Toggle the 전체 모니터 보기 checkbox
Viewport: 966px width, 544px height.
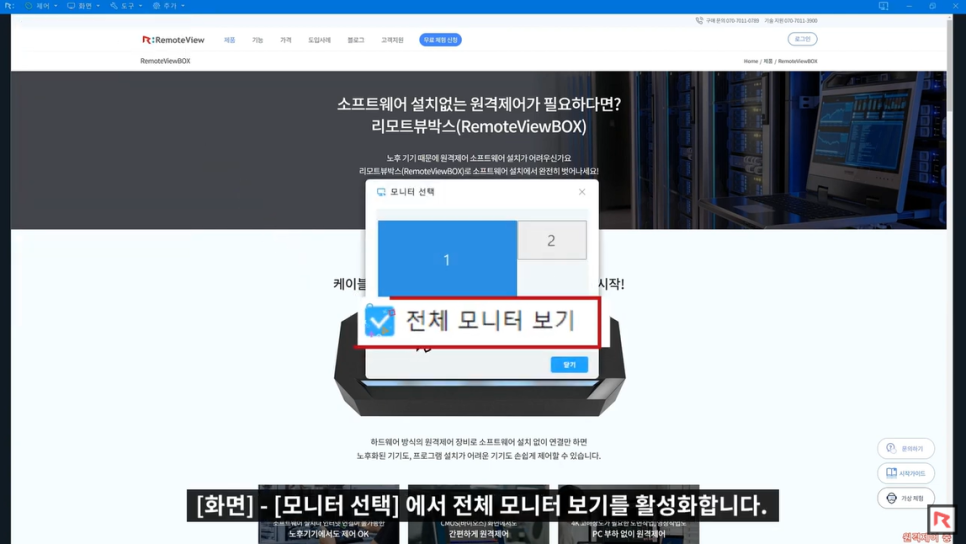(380, 321)
